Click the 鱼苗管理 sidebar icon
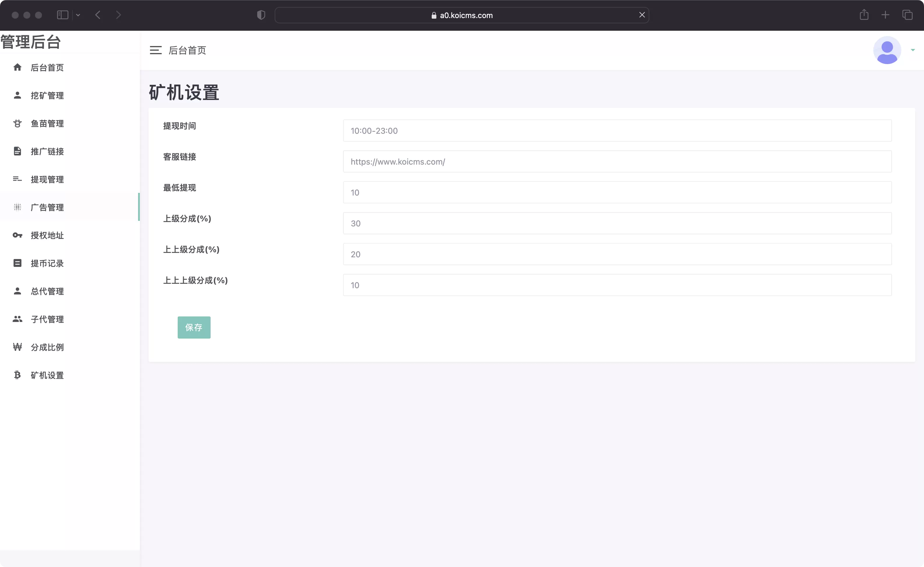Viewport: 924px width, 567px height. point(17,124)
